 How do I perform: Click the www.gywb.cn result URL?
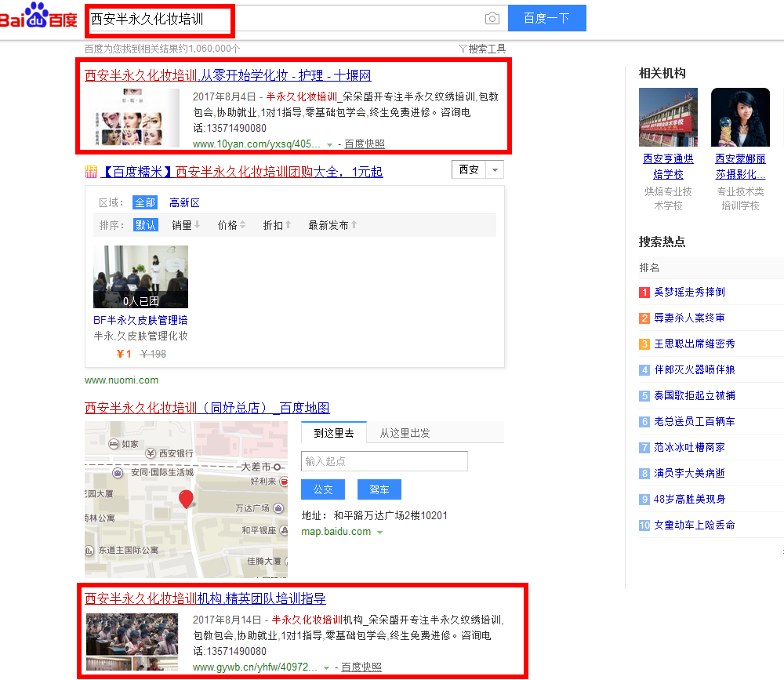click(255, 667)
